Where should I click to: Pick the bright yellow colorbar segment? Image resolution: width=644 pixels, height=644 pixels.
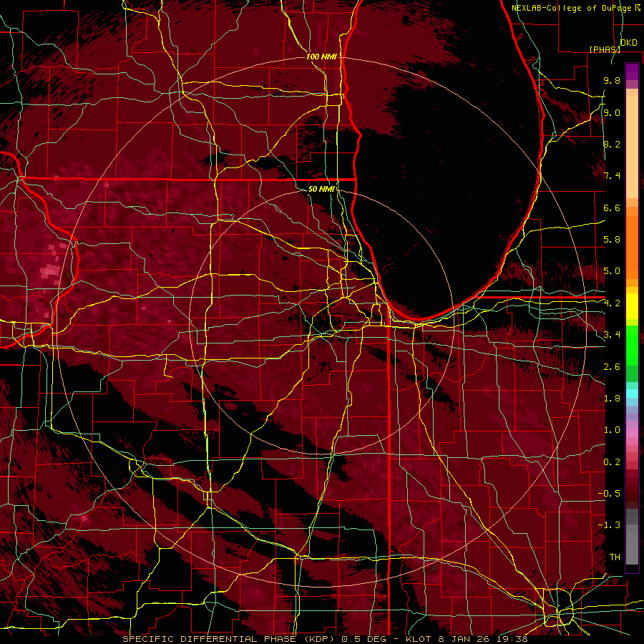coord(632,306)
